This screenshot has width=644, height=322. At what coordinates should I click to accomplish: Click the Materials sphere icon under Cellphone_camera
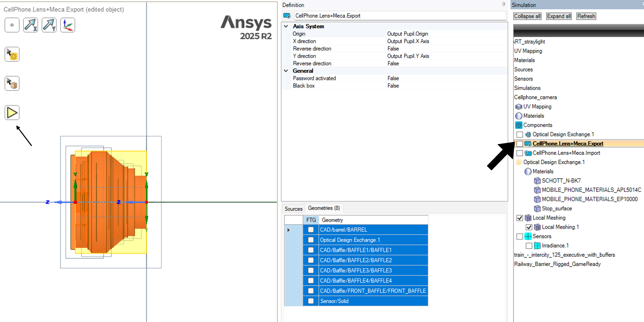pos(519,116)
